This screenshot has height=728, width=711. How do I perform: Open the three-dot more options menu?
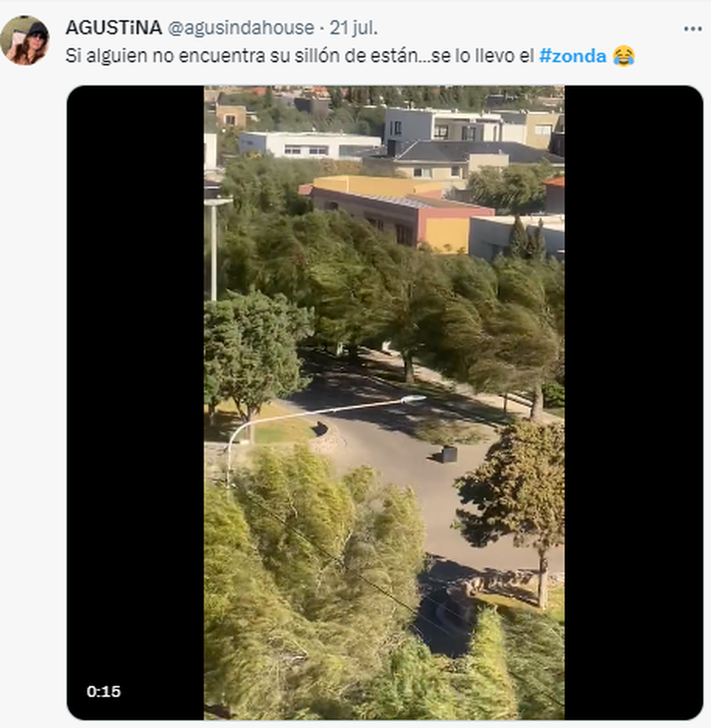pyautogui.click(x=692, y=28)
